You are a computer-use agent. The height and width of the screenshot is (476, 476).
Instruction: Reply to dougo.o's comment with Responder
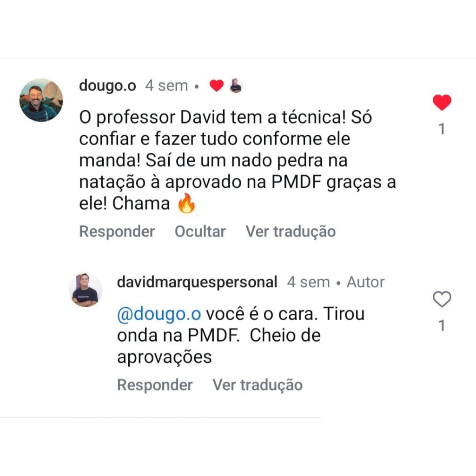coord(117,231)
